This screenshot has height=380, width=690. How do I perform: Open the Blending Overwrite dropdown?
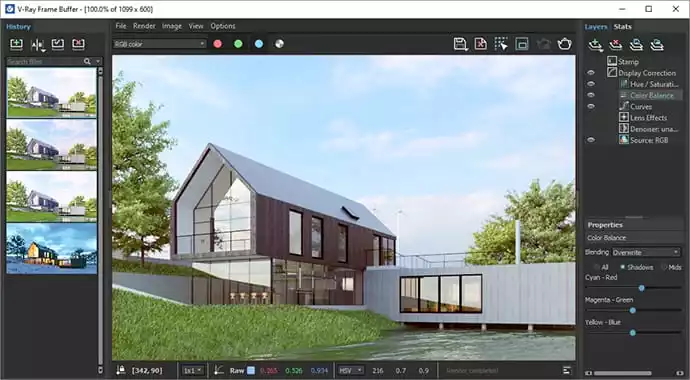coord(646,252)
